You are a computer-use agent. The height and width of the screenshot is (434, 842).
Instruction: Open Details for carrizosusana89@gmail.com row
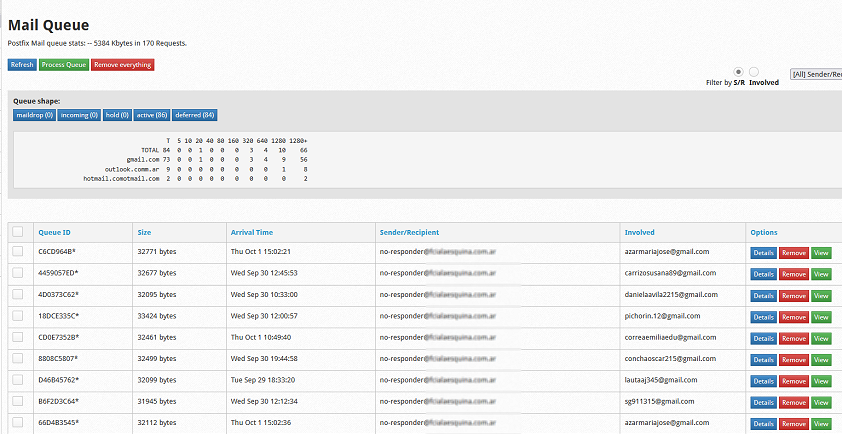[x=764, y=274]
